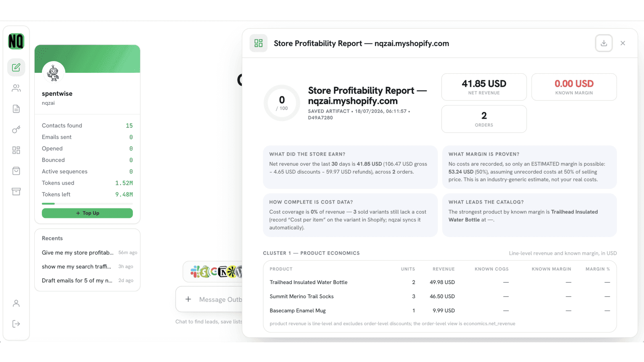Click the 'Recents' section heading

point(52,238)
